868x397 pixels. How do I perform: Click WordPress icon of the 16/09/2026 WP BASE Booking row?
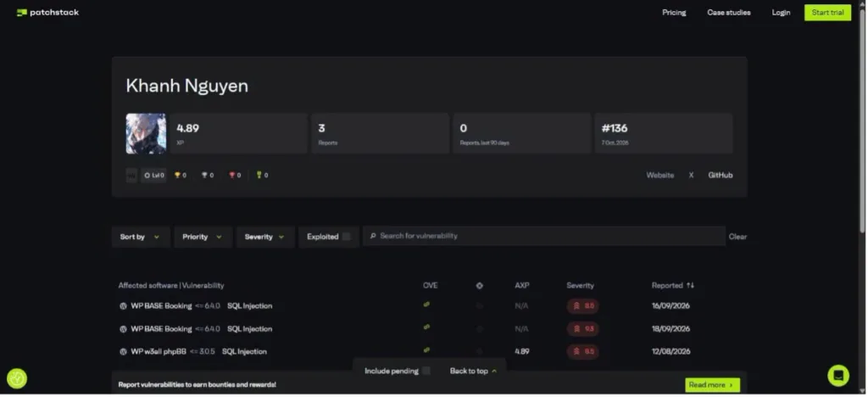click(123, 306)
